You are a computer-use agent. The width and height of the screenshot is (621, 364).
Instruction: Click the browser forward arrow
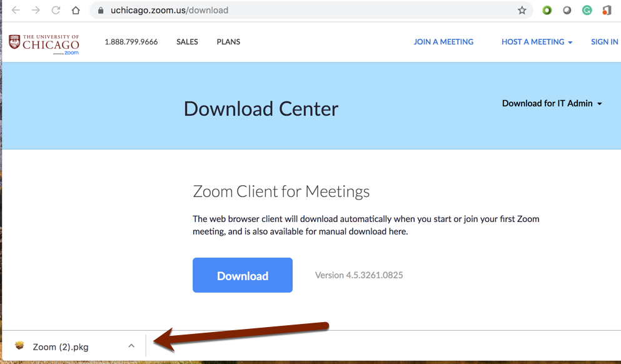(x=36, y=10)
